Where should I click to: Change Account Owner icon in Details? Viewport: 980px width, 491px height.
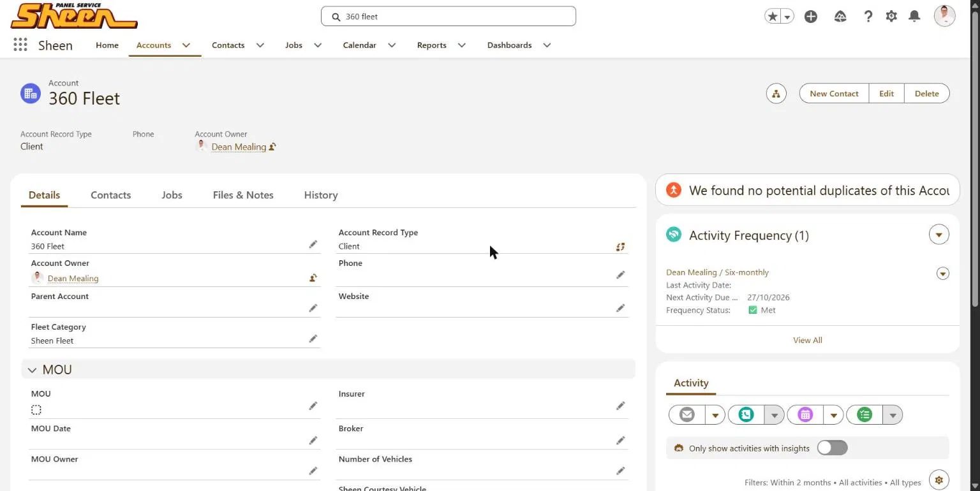[313, 277]
